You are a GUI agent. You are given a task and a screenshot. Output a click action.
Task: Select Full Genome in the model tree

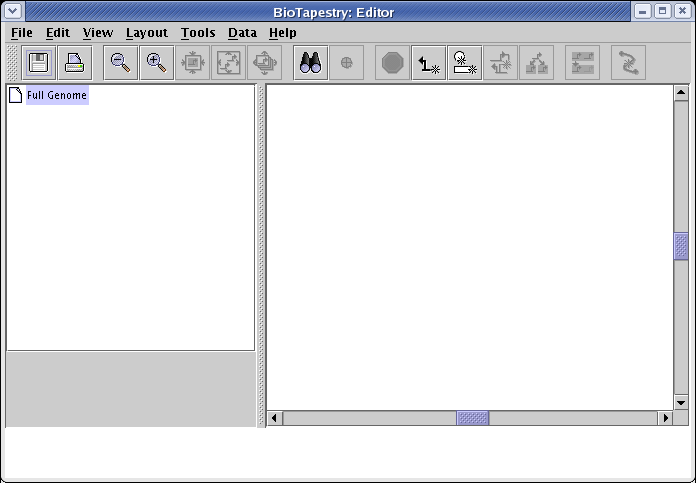[x=57, y=96]
